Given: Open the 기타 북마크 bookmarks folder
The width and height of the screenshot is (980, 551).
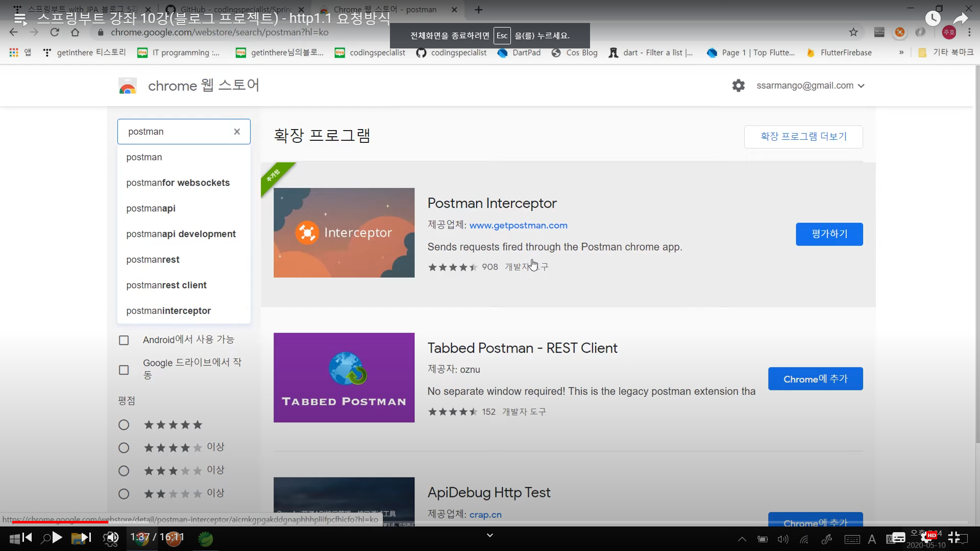Looking at the screenshot, I should point(946,53).
